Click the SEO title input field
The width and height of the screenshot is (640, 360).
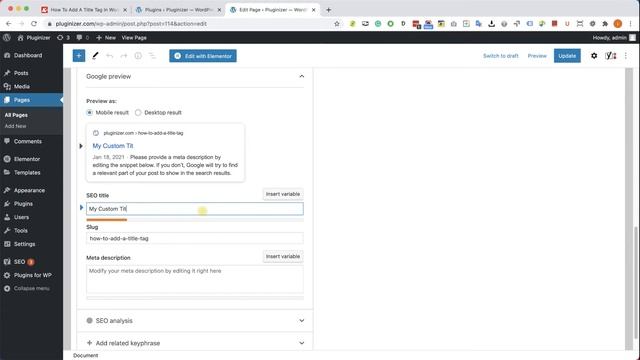[195, 209]
